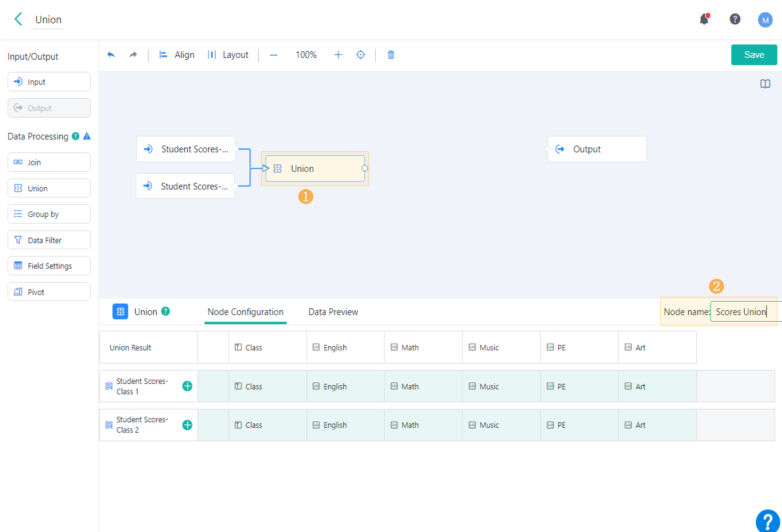Add field for Student Scores-Class 1

coord(187,386)
